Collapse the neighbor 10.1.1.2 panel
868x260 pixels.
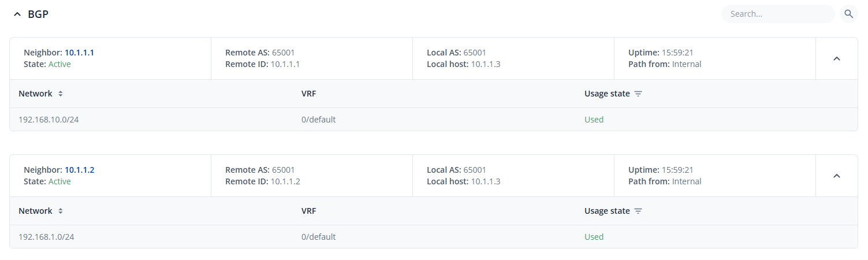(836, 176)
